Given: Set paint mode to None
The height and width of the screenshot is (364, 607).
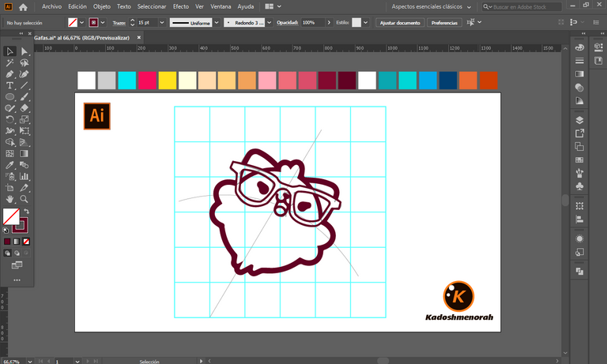Looking at the screenshot, I should coord(26,242).
